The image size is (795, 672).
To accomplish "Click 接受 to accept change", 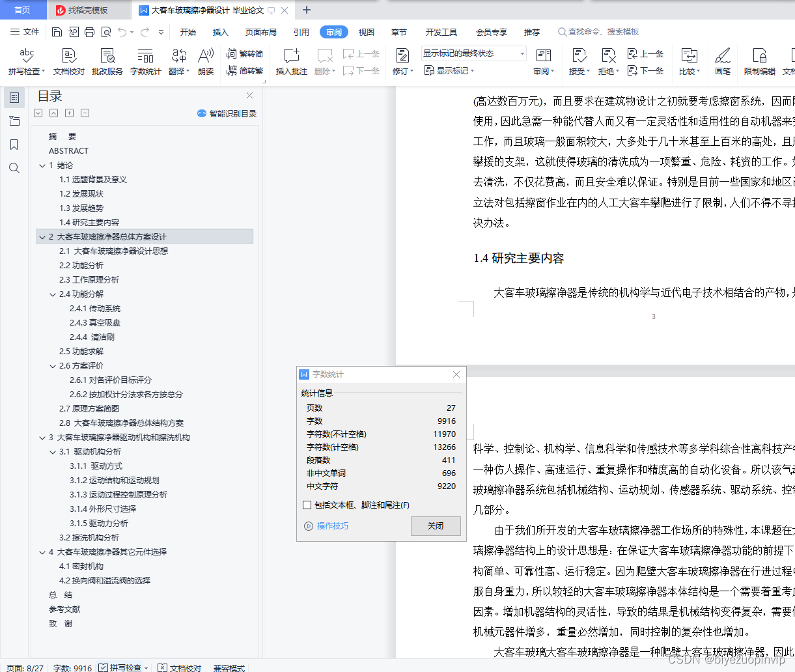I will tap(579, 62).
